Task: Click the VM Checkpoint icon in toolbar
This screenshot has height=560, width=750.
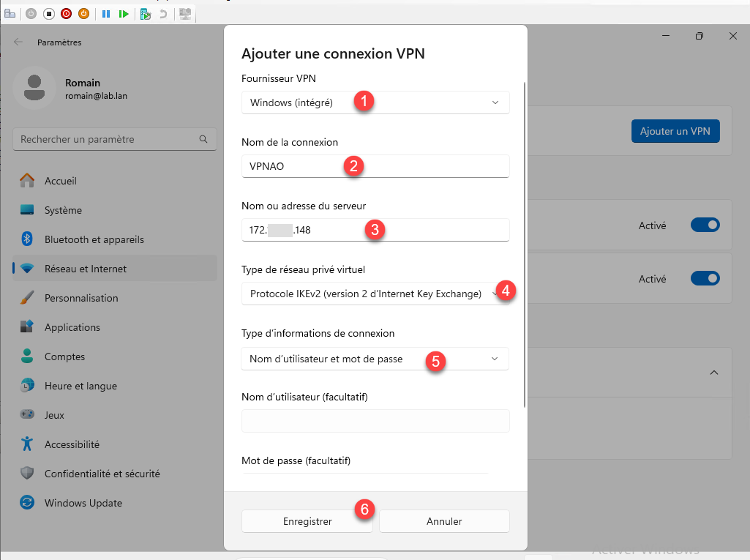Action: 146,13
